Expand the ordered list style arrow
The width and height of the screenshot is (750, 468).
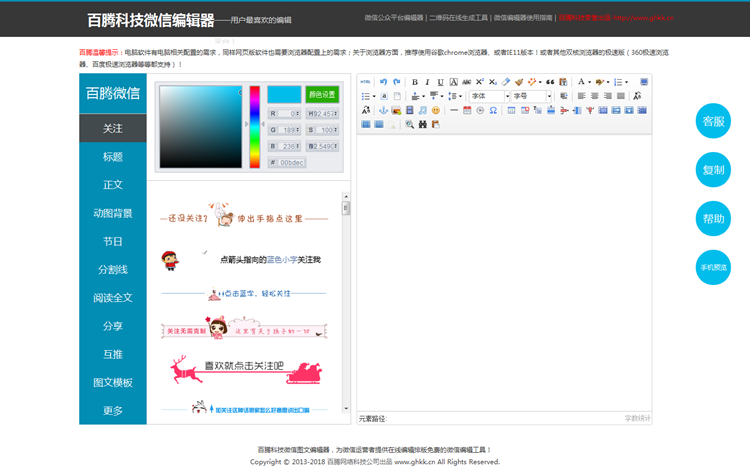[626, 82]
